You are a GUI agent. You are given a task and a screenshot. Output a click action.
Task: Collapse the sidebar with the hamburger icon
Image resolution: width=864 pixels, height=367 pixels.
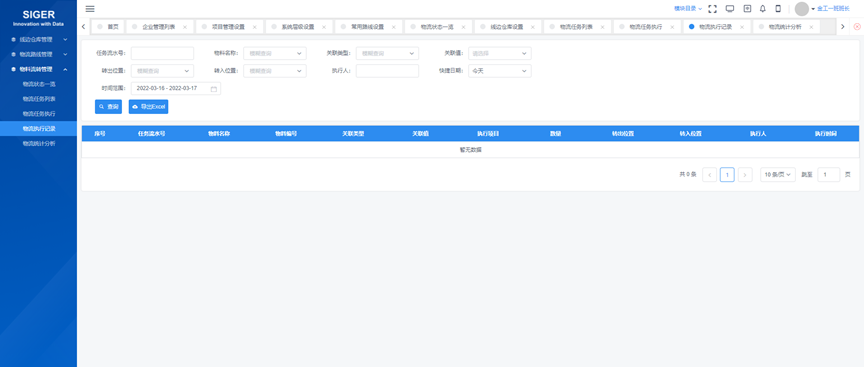point(90,9)
